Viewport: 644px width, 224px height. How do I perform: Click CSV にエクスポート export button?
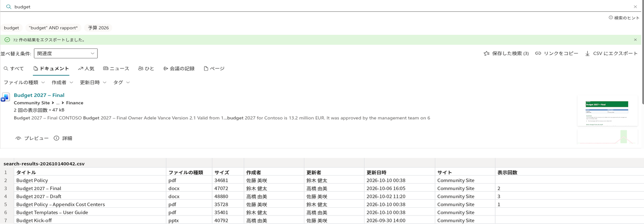pyautogui.click(x=611, y=53)
